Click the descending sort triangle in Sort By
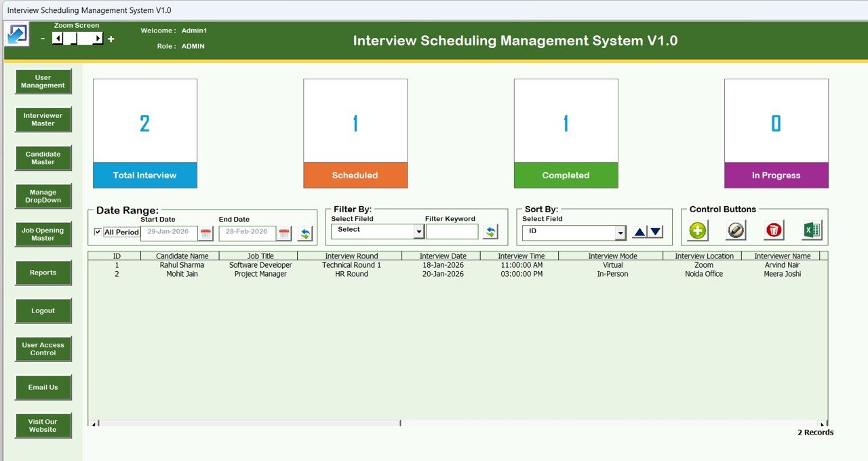The height and width of the screenshot is (461, 868). (x=654, y=231)
